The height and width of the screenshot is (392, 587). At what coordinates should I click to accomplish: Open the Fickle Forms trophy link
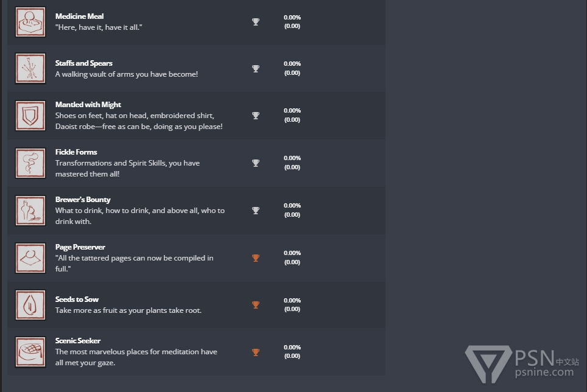[x=76, y=152]
